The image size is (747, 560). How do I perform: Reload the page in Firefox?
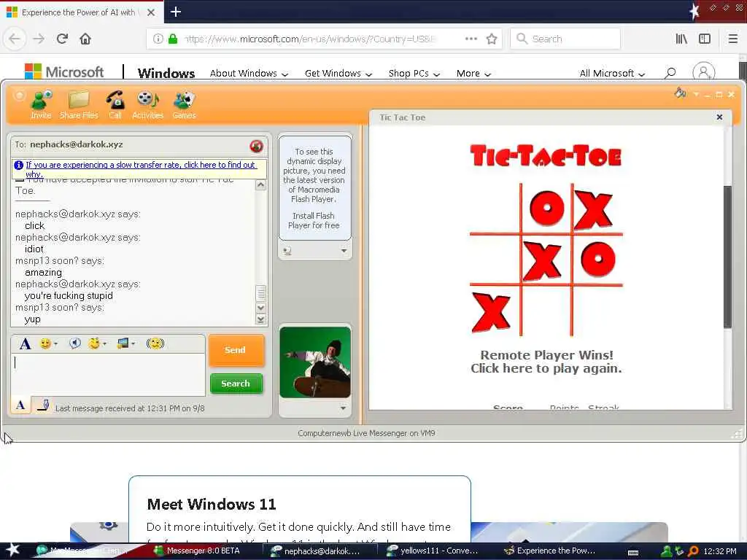pyautogui.click(x=62, y=39)
